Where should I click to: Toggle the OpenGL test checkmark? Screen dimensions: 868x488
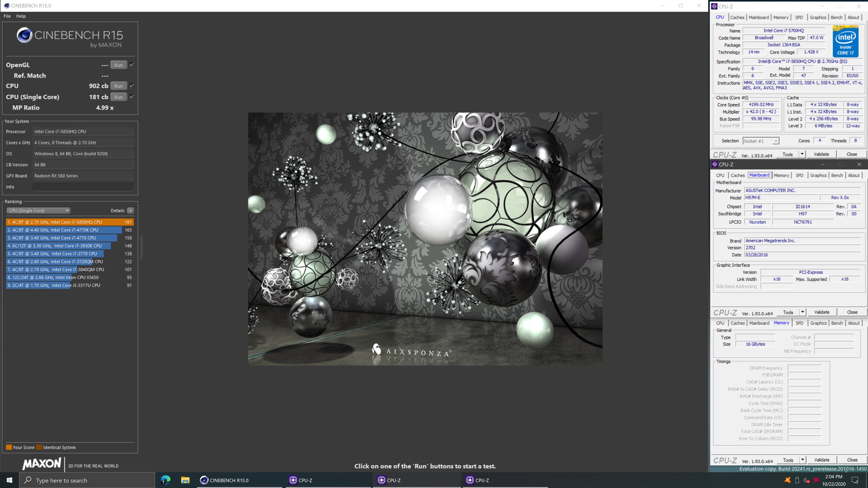click(132, 65)
